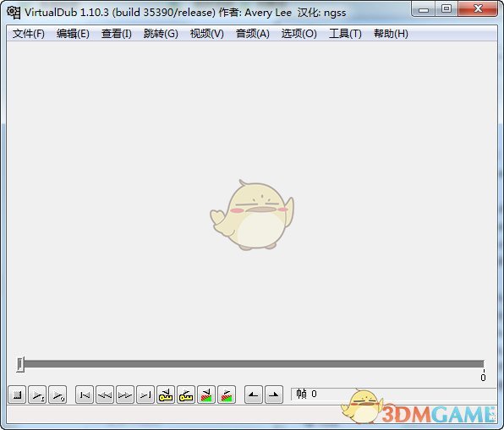Maximize the VirtualDub window
504x430 pixels.
coord(446,9)
